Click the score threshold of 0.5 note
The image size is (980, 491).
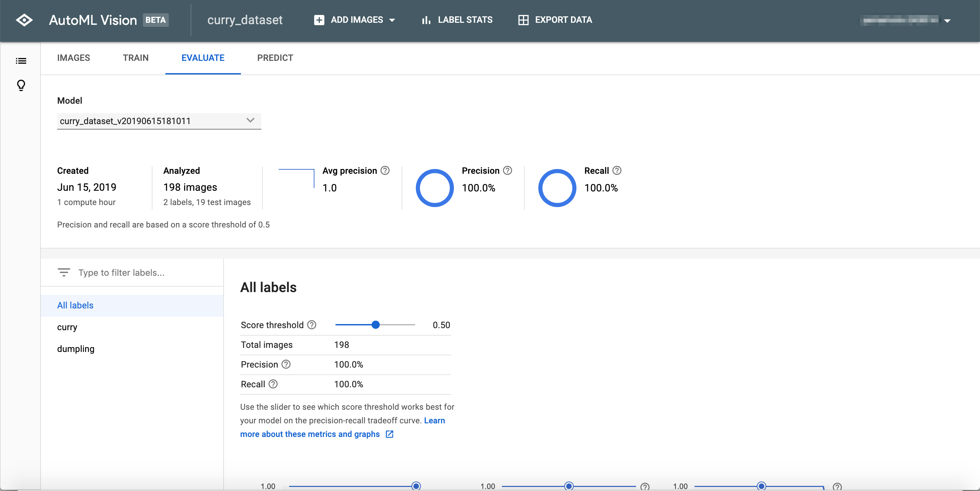(x=163, y=225)
